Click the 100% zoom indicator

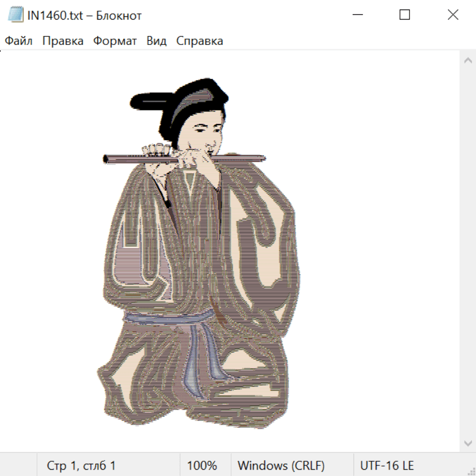tap(202, 466)
